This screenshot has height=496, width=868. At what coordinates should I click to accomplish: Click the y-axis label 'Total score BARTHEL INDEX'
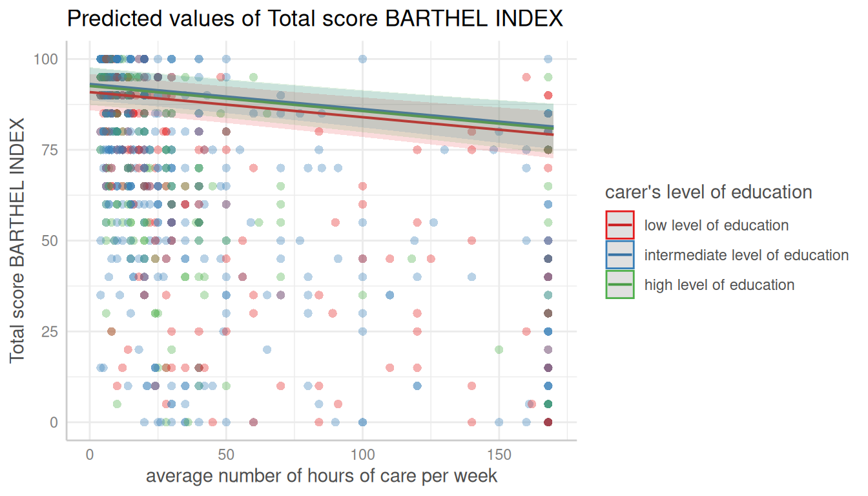click(x=17, y=240)
